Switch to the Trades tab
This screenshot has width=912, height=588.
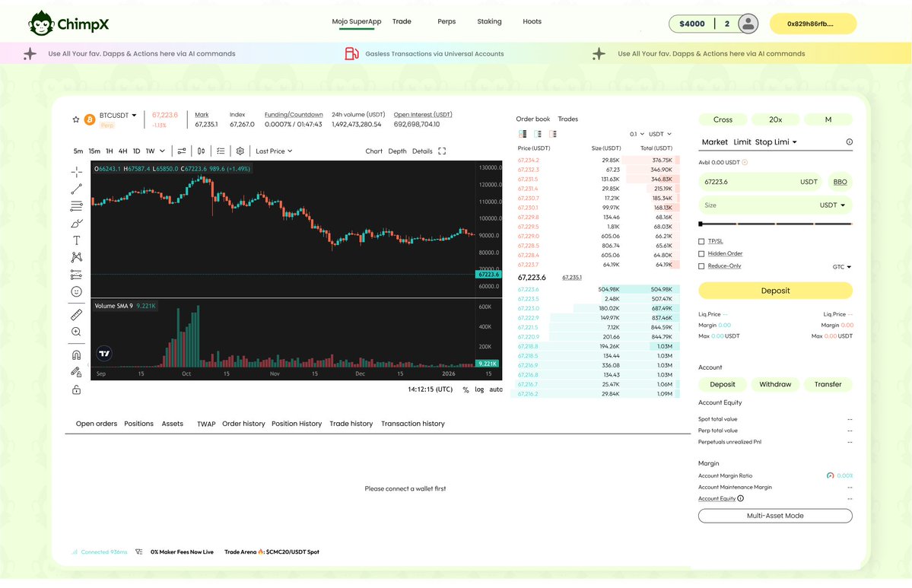(x=567, y=119)
